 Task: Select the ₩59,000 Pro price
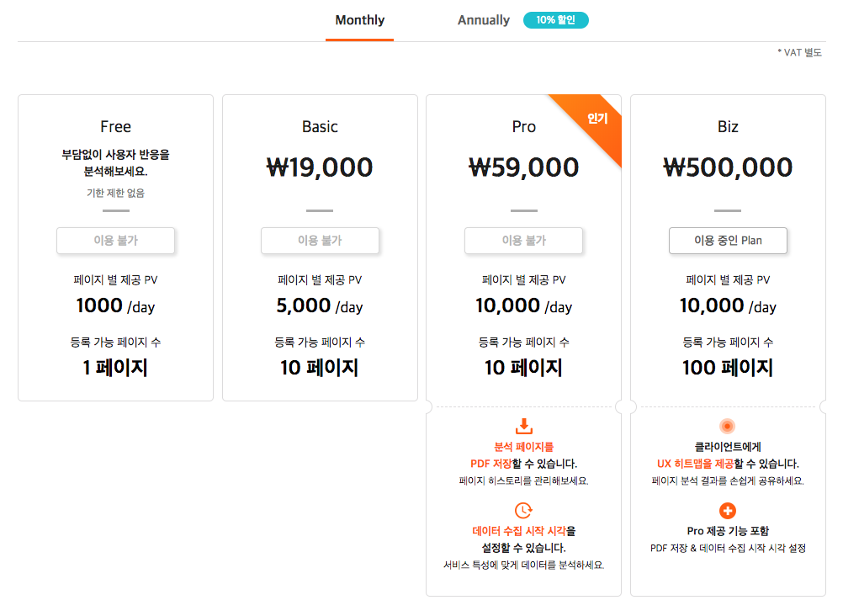point(523,167)
